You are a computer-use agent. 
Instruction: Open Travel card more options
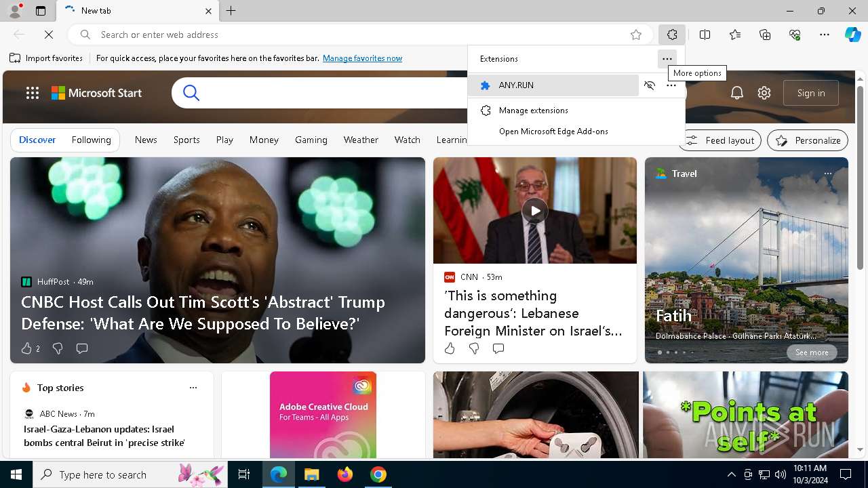pyautogui.click(x=828, y=174)
